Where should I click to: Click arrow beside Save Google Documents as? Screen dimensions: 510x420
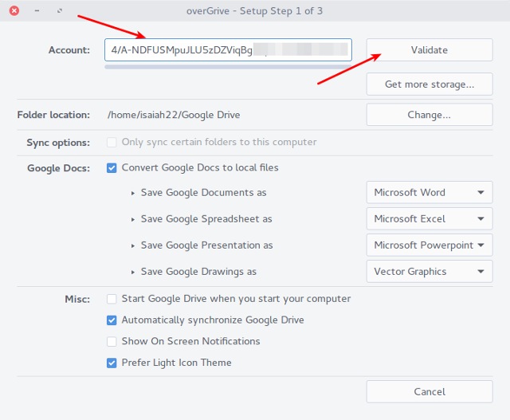(133, 193)
